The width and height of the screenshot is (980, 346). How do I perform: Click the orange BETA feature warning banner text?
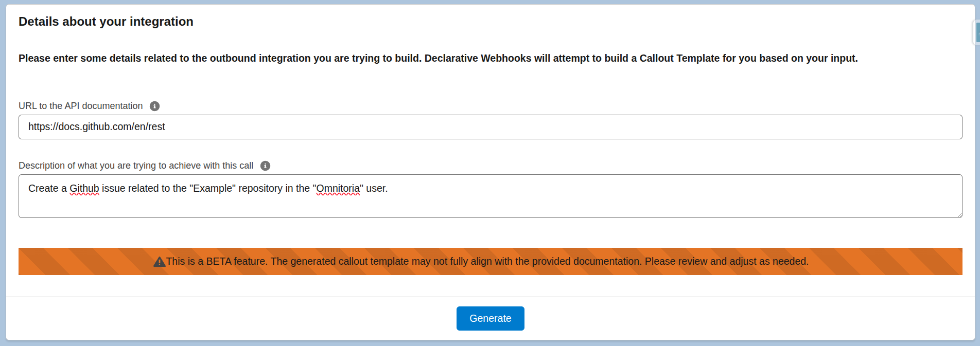pos(391,262)
